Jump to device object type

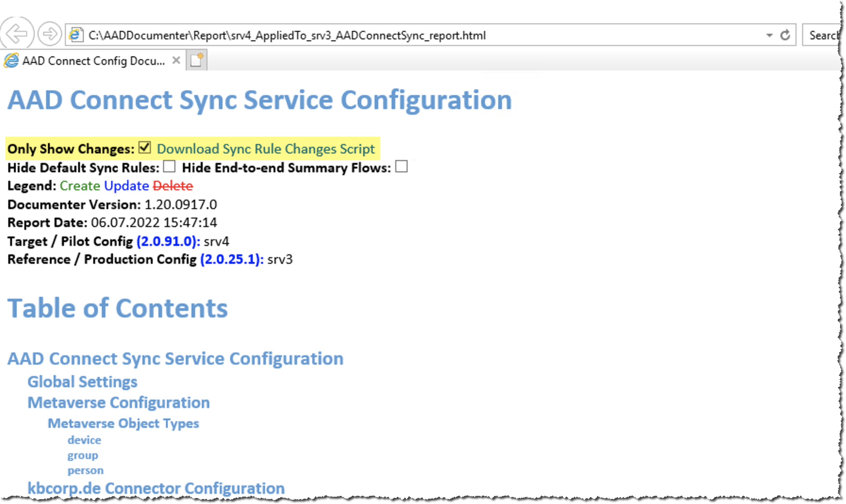84,440
